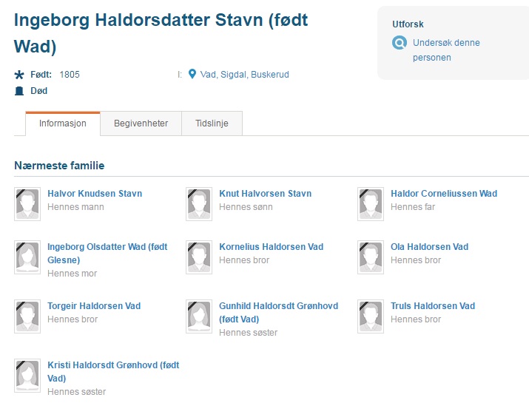Click Halvor Knudsen Stavn's profile avatar
529x420 pixels.
coord(27,204)
